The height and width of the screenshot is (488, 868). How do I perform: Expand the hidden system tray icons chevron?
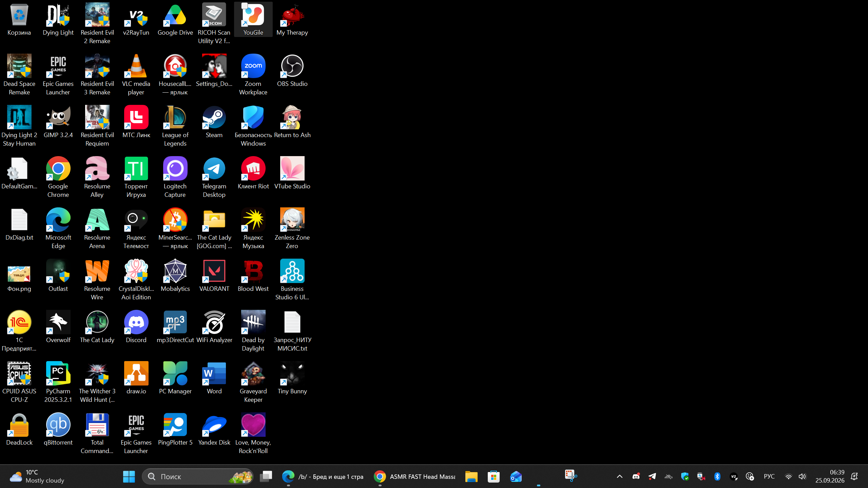pyautogui.click(x=619, y=476)
